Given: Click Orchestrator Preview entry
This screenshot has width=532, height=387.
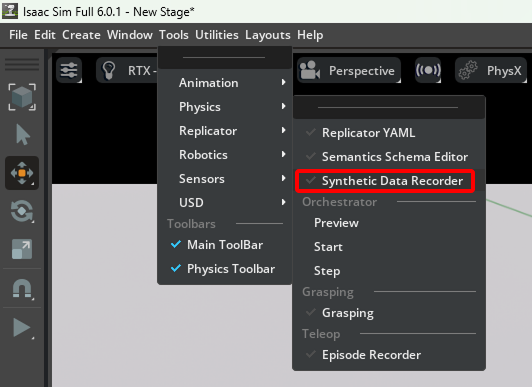Looking at the screenshot, I should tap(389, 223).
